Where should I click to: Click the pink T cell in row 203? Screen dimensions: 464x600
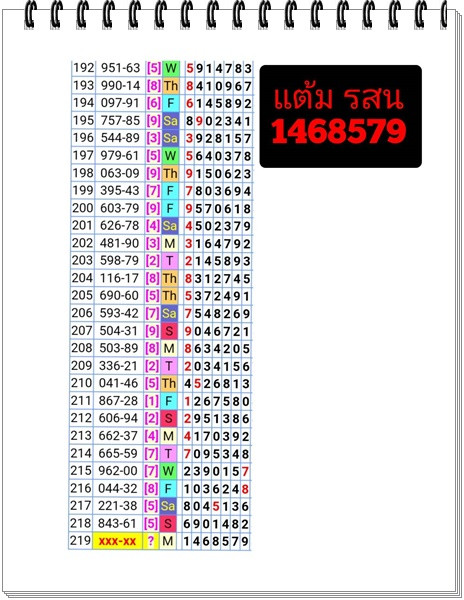pos(169,261)
